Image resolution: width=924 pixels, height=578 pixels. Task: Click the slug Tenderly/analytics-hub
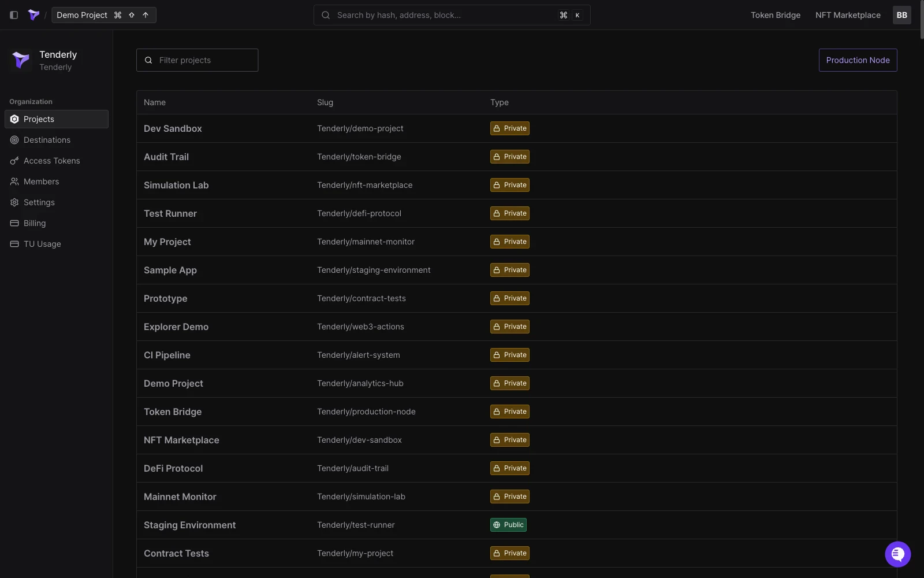pyautogui.click(x=360, y=383)
